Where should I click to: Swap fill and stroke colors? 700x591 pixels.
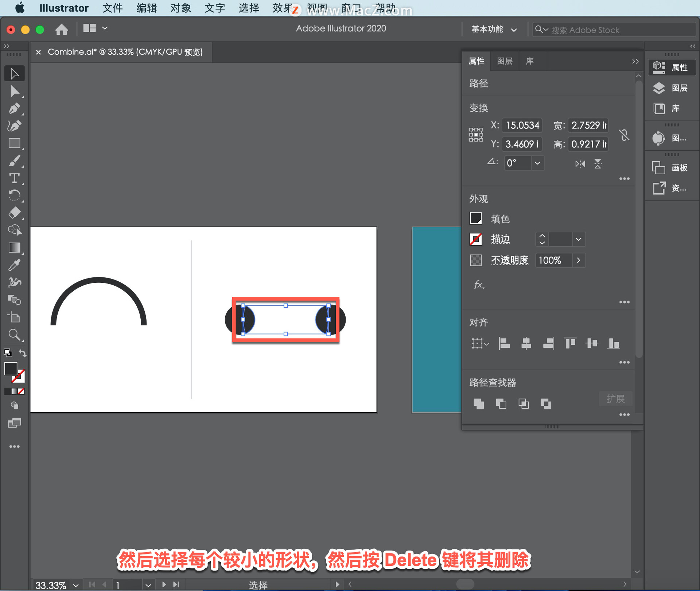point(23,353)
